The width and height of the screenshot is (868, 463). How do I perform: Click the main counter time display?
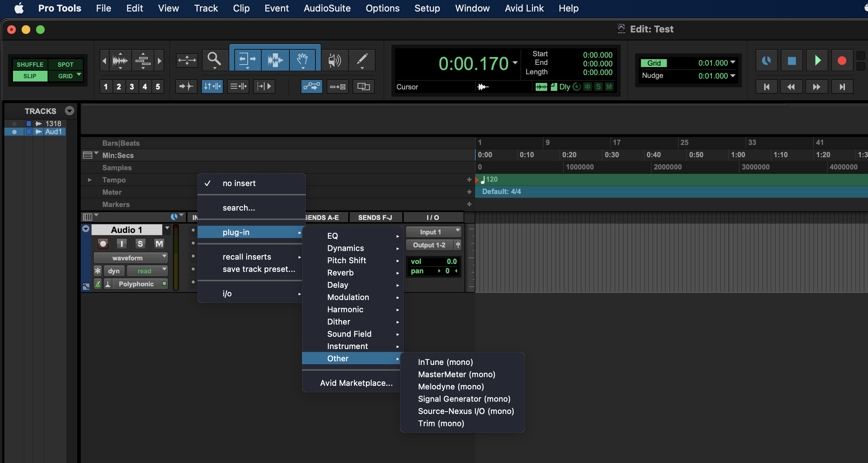[x=473, y=64]
